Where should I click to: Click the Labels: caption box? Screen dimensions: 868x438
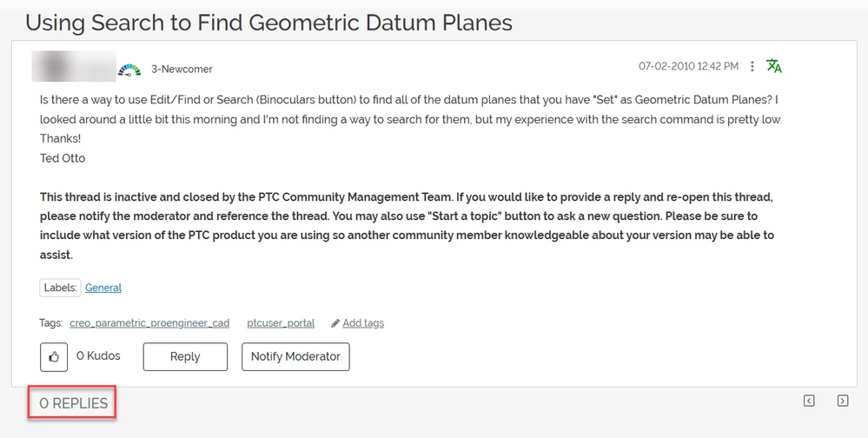60,288
